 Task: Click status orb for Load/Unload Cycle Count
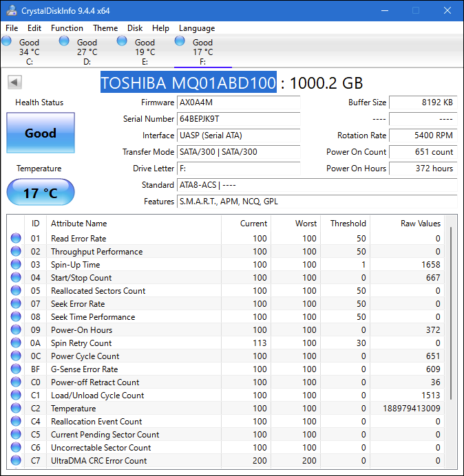pyautogui.click(x=16, y=395)
